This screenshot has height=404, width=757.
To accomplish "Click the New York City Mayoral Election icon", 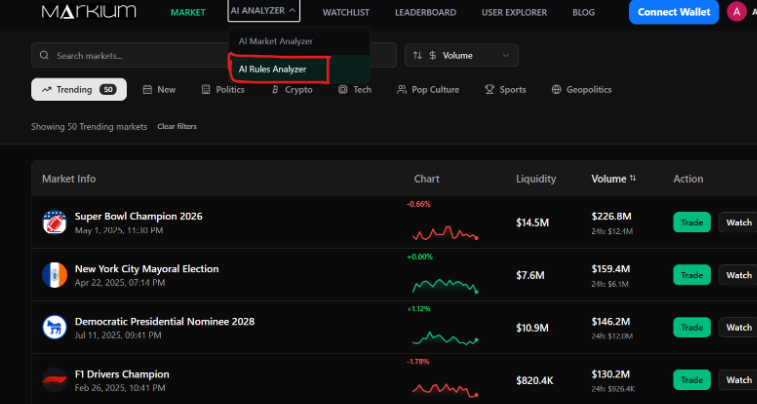I will click(55, 275).
